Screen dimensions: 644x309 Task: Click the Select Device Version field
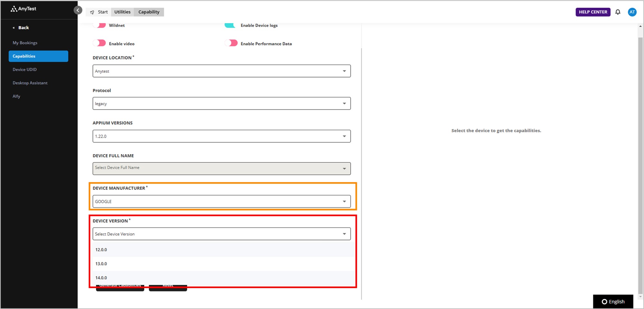[222, 234]
